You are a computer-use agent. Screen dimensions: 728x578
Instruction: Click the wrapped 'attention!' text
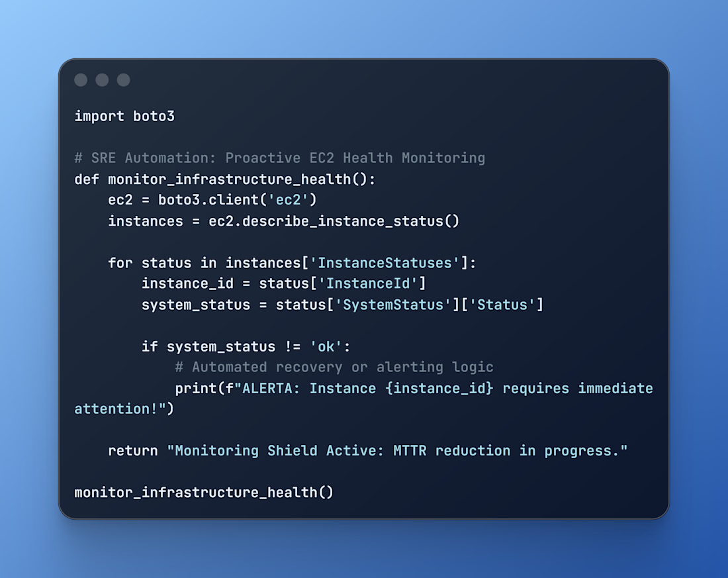116,409
